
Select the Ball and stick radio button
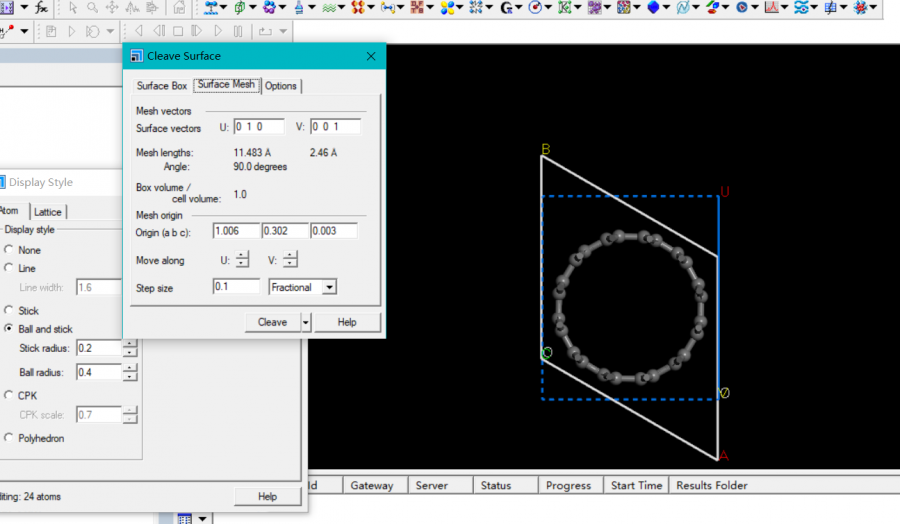[x=9, y=329]
